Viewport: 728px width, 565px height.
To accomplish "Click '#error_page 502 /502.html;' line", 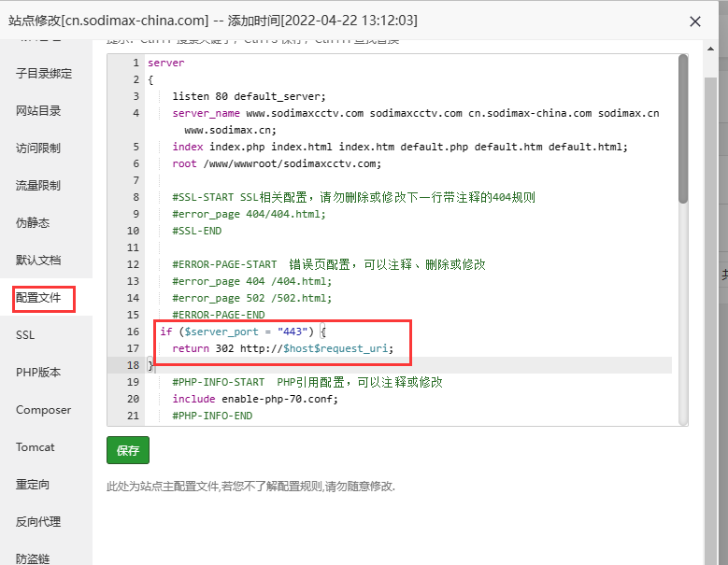I will 252,298.
